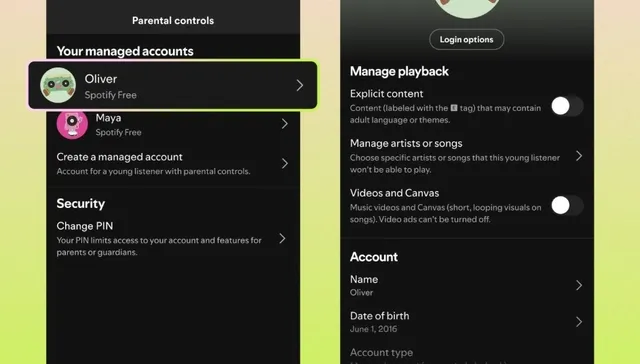Select Oliver's name in managed accounts
Image resolution: width=640 pixels, height=364 pixels.
[x=101, y=79]
